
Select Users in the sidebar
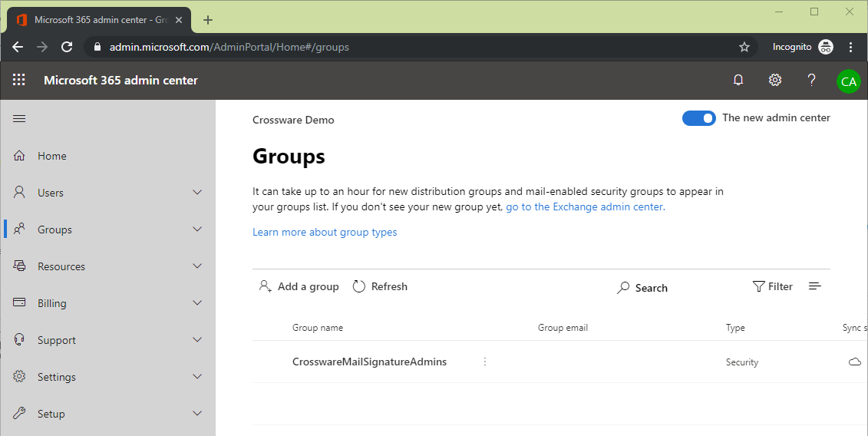[x=51, y=193]
